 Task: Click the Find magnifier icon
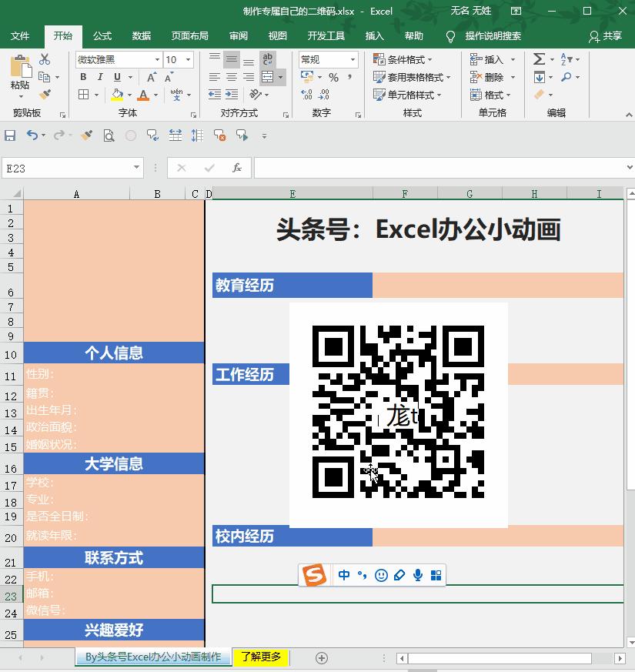[x=566, y=76]
